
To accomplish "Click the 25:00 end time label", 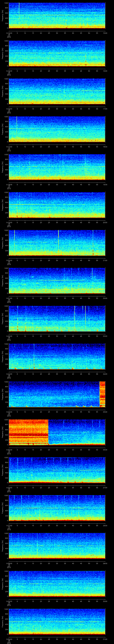I will (x=105, y=412).
